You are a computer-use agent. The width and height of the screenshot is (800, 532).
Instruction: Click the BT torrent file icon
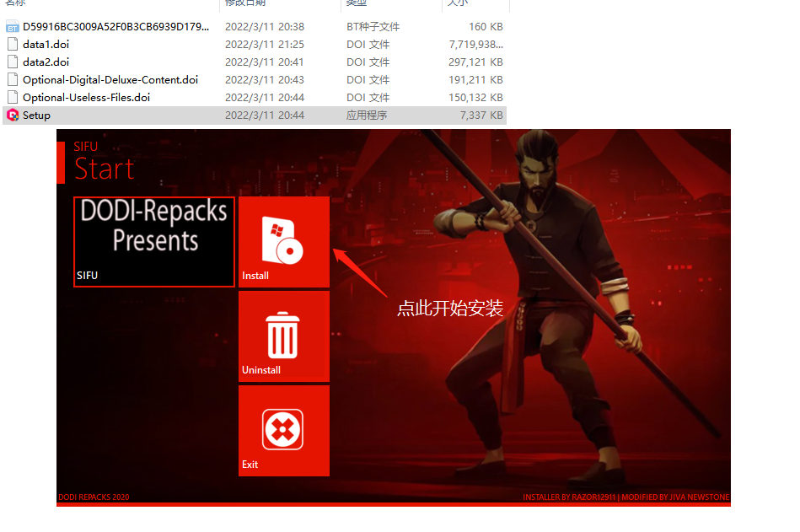click(13, 27)
